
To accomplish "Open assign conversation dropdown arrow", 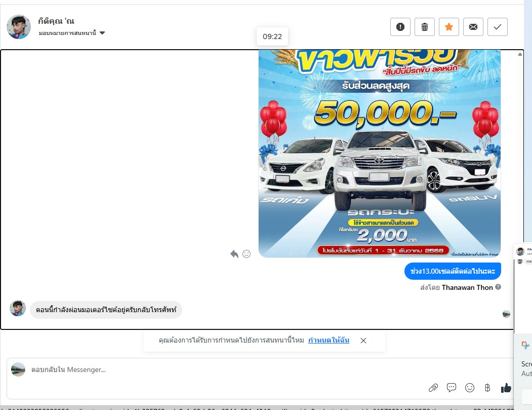I will 102,33.
